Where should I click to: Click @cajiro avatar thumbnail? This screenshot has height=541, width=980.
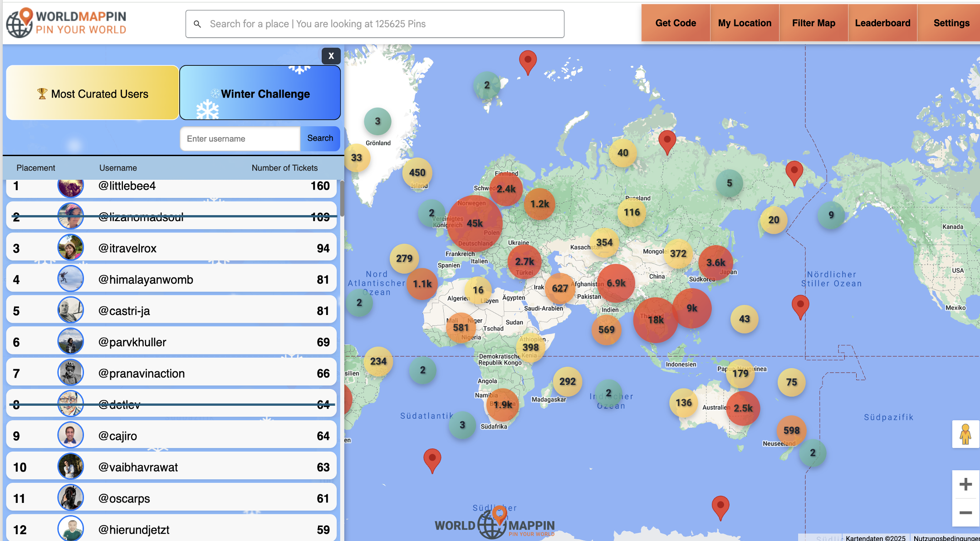coord(70,435)
